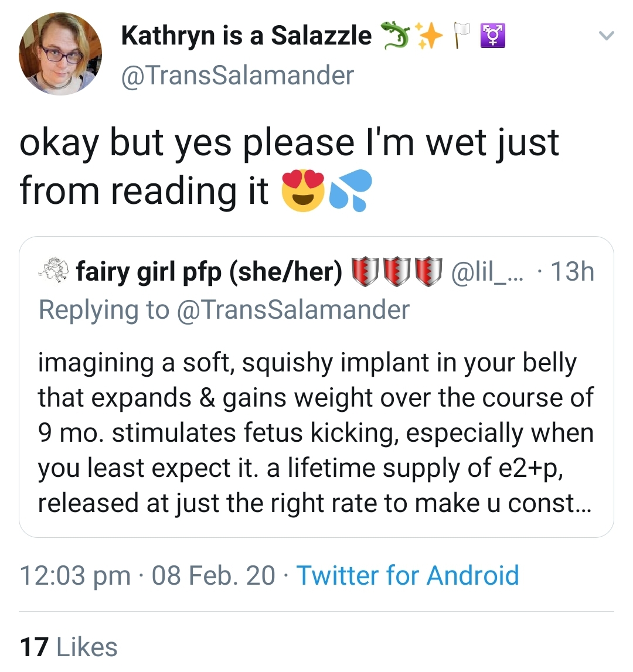Tap the quoted tweet's small fairy avatar
Screen dimensions: 633x672
[x=55, y=270]
